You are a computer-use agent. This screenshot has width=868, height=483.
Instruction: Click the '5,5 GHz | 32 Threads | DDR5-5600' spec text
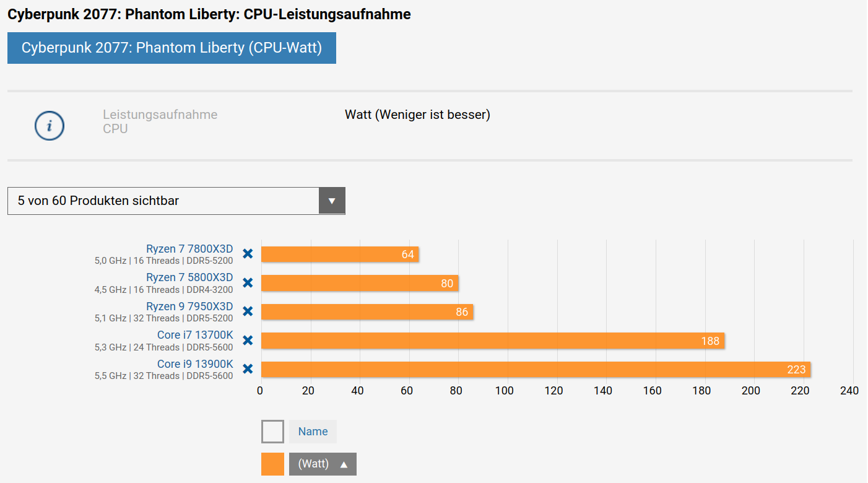[x=163, y=376]
